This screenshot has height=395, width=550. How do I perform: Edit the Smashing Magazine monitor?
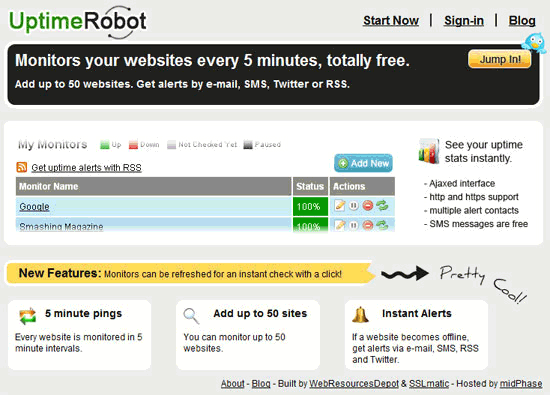tap(340, 225)
